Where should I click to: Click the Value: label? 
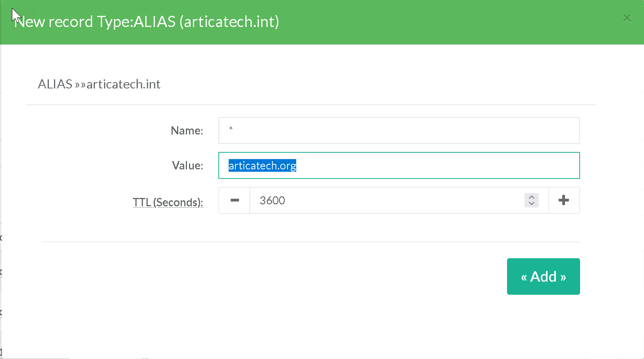(187, 165)
